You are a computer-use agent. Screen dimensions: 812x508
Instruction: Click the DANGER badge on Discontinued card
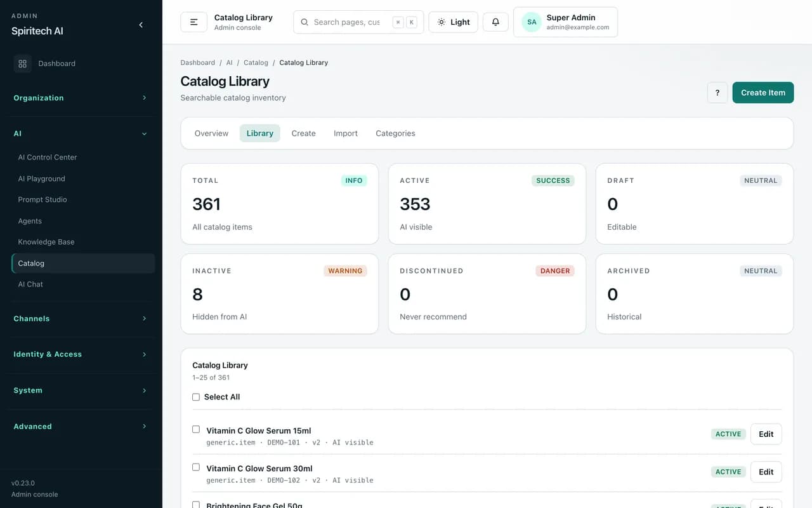click(555, 271)
